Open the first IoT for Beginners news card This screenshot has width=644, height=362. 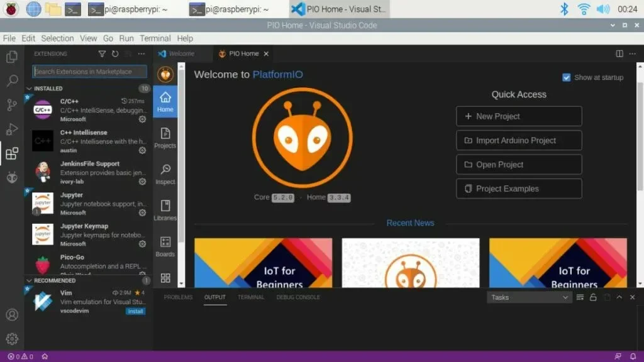coord(264,263)
